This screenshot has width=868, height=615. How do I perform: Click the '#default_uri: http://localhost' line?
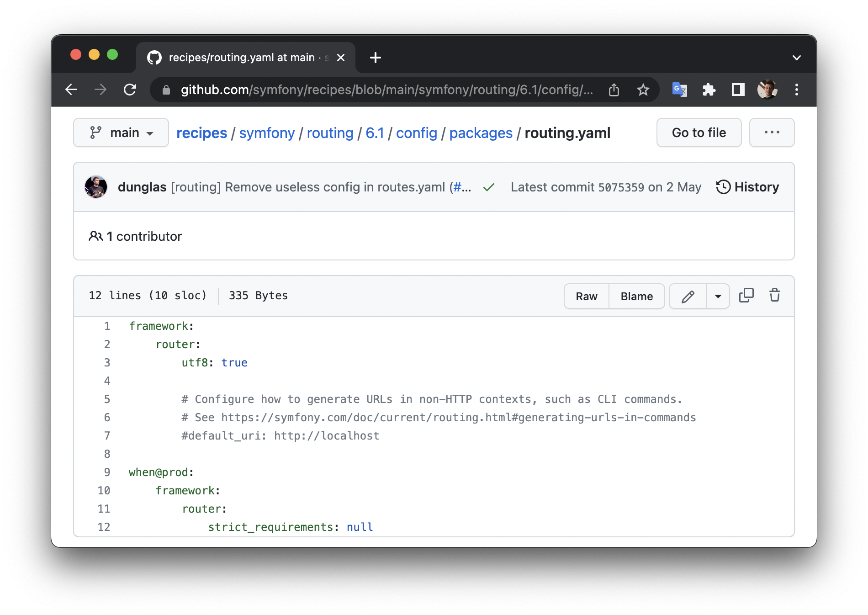click(x=281, y=436)
